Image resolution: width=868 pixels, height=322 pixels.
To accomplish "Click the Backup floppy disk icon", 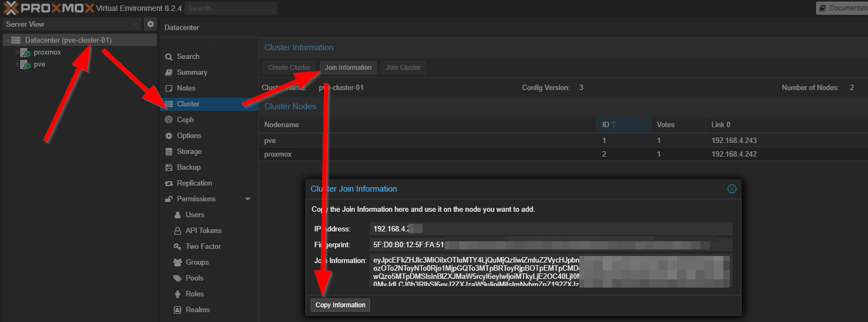I will (x=169, y=168).
